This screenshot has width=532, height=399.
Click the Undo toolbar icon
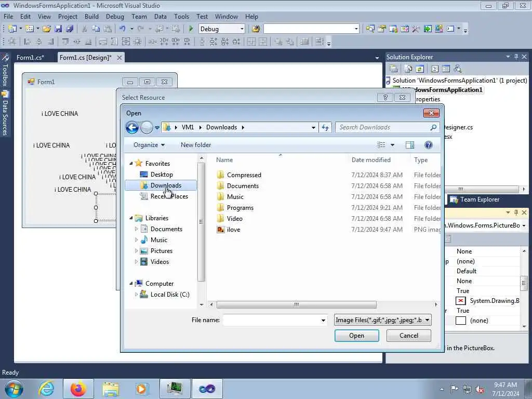point(123,29)
